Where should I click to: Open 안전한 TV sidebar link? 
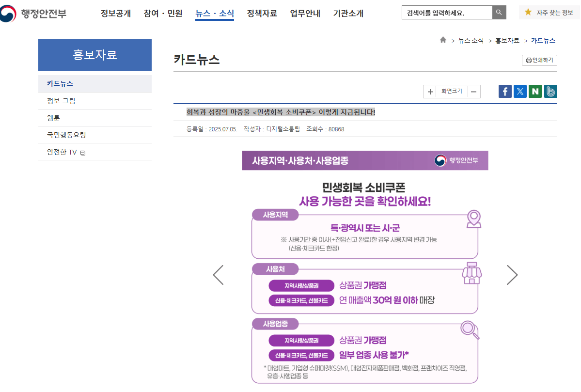point(95,152)
